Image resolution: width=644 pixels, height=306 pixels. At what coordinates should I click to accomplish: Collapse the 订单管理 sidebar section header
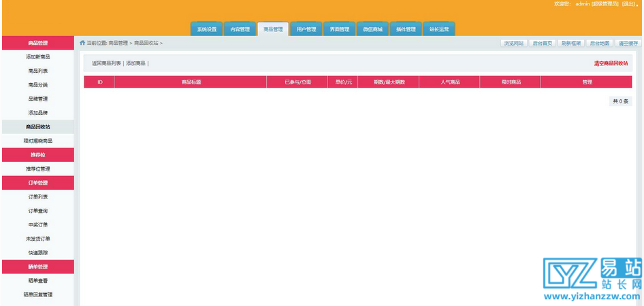point(38,183)
